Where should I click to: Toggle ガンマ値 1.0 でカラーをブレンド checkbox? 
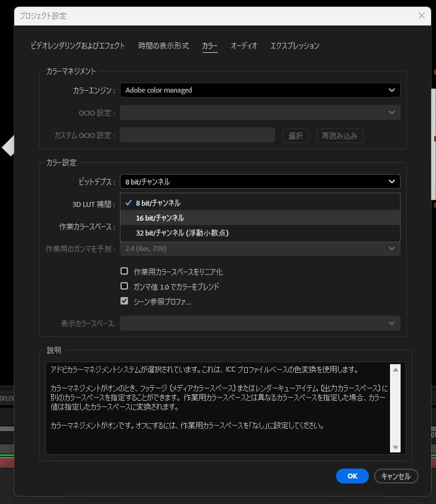click(x=124, y=286)
